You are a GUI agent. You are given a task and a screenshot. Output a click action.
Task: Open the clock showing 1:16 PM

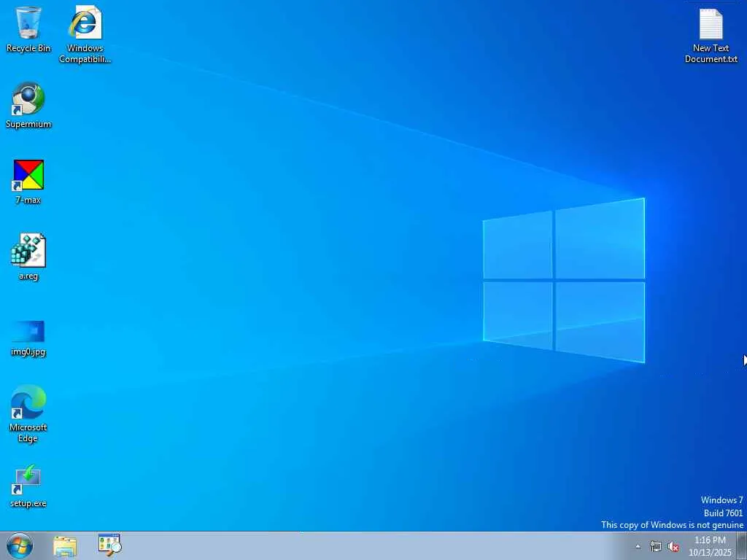709,546
